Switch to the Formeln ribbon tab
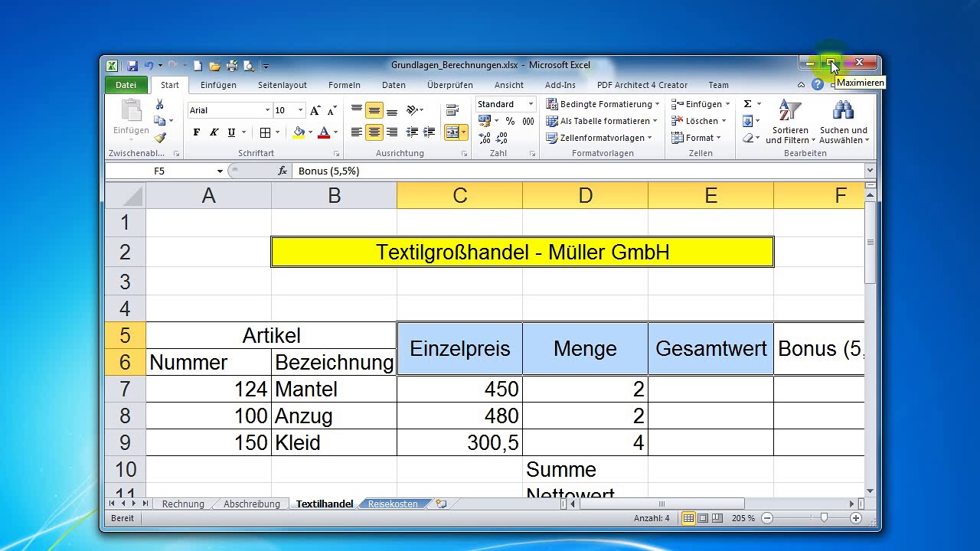 coord(345,85)
